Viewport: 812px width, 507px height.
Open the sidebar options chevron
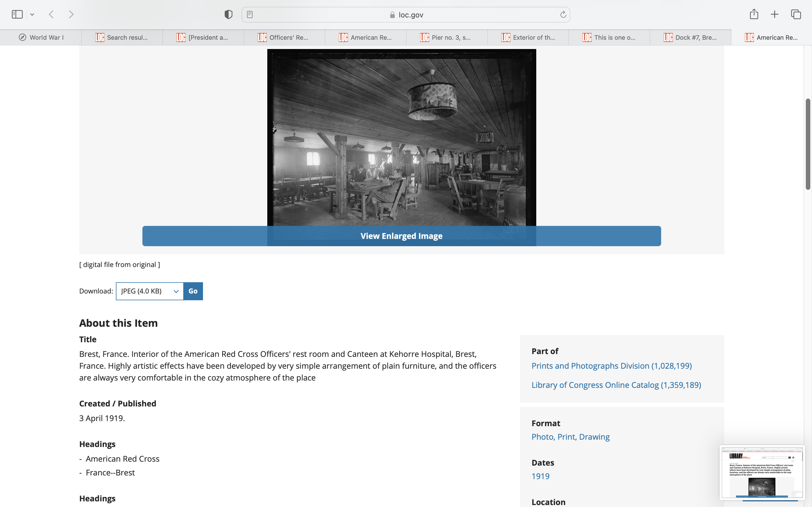click(x=32, y=14)
